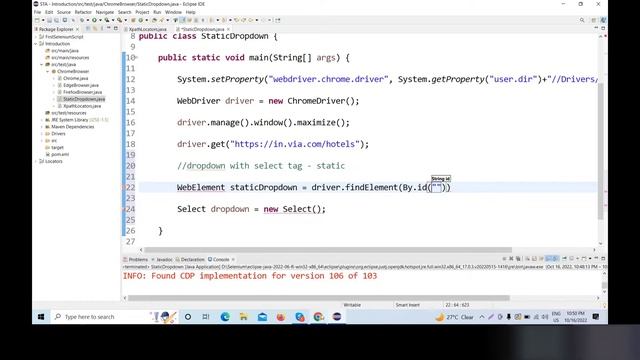Click the Remove Launch X icon in Console
This screenshot has height=360, width=640.
coord(511,258)
